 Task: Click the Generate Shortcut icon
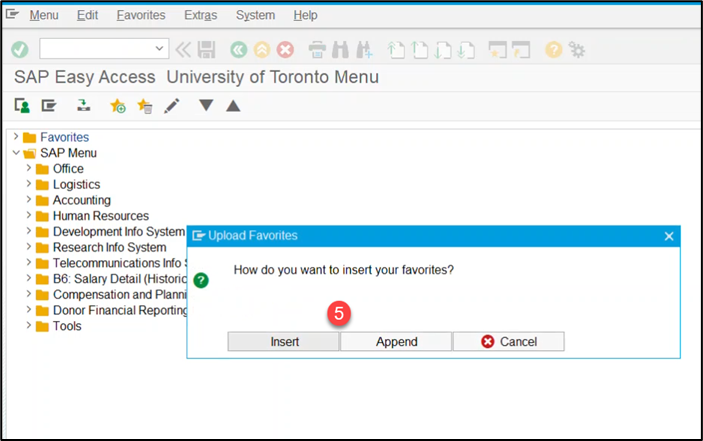[521, 50]
